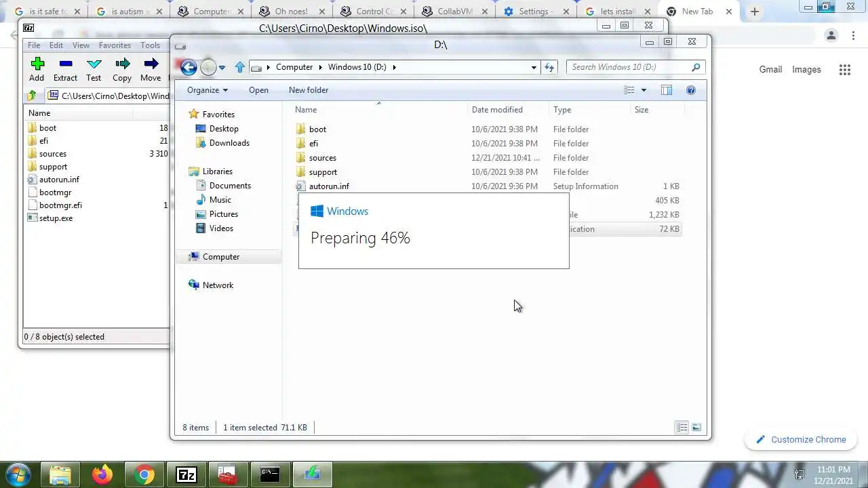Select Libraries in navigation pane
This screenshot has width=868, height=488.
click(x=217, y=171)
